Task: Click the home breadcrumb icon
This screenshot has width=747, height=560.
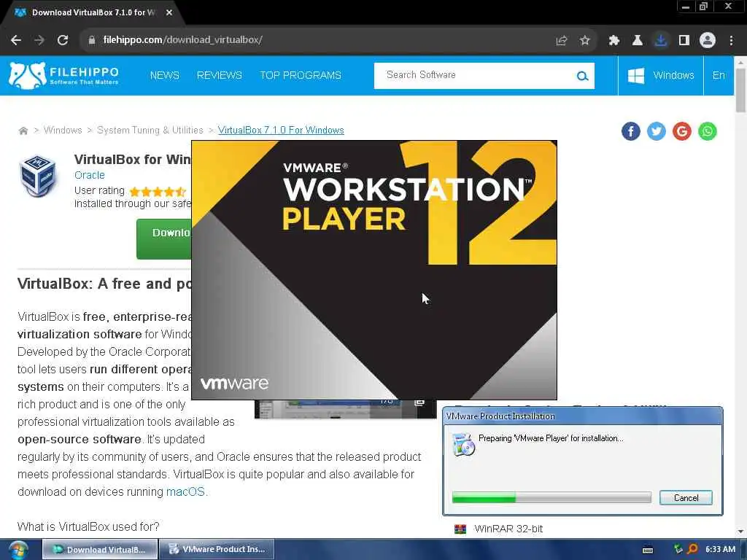Action: point(23,131)
